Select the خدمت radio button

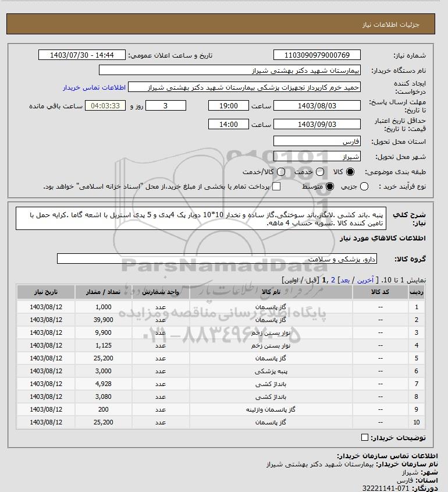coord(320,172)
